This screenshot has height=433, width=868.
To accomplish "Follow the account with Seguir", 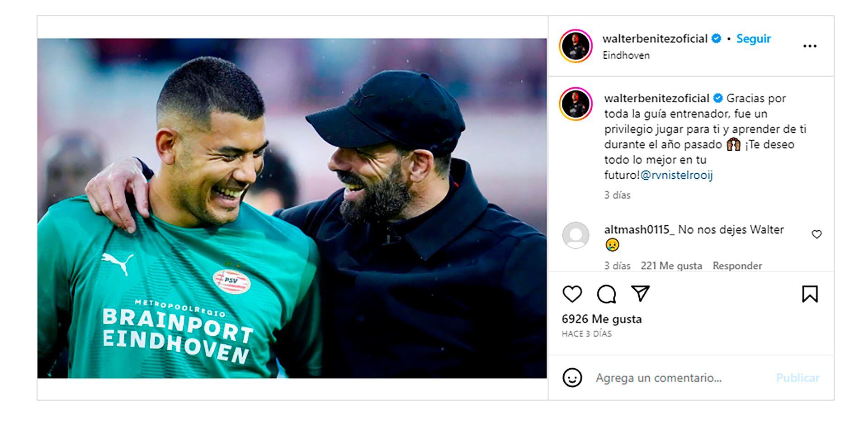I will [753, 39].
